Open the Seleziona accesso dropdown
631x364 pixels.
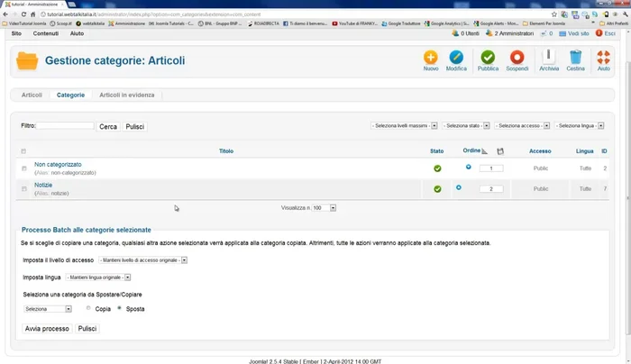click(x=522, y=126)
